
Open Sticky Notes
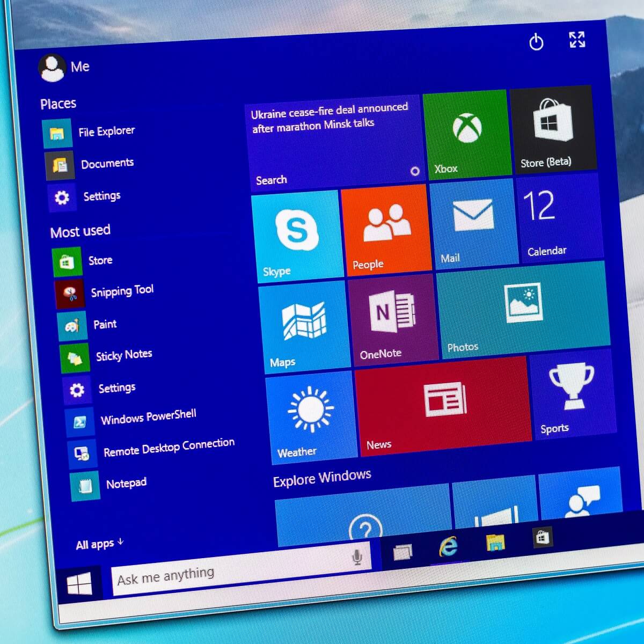pos(106,356)
